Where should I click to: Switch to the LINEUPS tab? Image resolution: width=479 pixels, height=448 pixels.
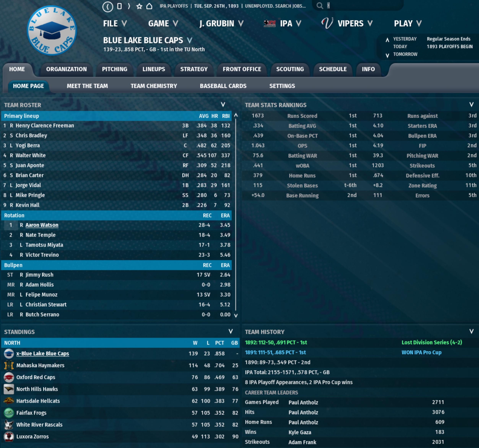tap(154, 69)
